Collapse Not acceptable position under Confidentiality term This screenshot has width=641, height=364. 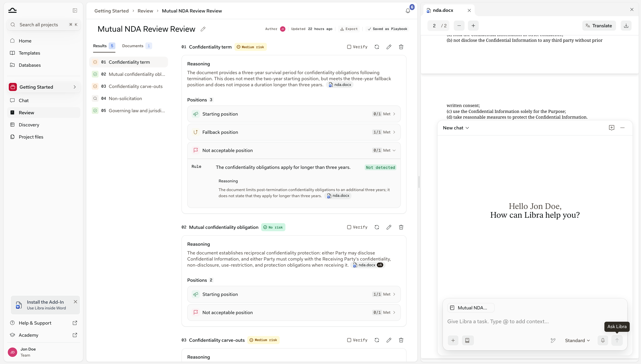coord(294,150)
